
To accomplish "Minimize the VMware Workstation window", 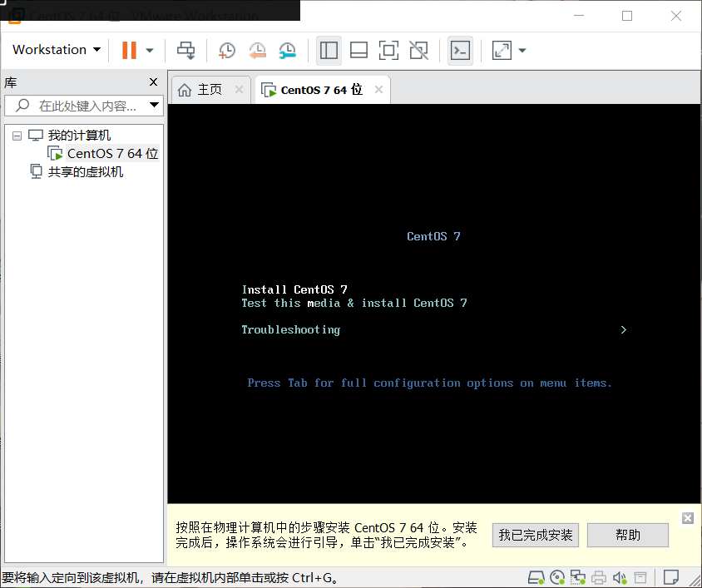I will coord(579,16).
